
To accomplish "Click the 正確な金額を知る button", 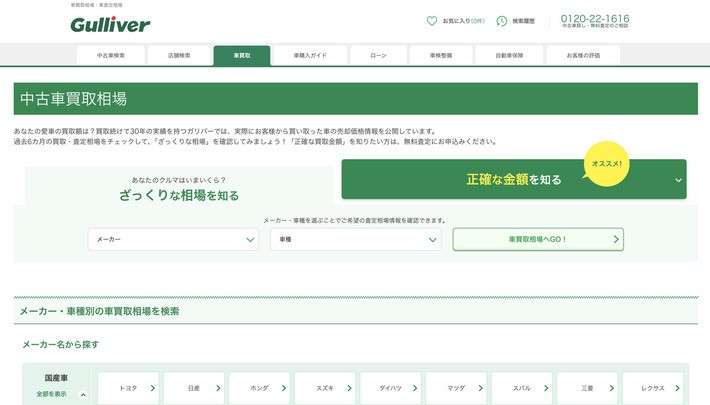I will (514, 179).
